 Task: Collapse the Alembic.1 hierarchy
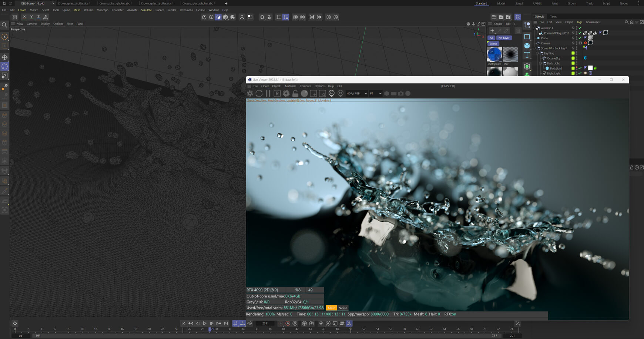point(534,28)
